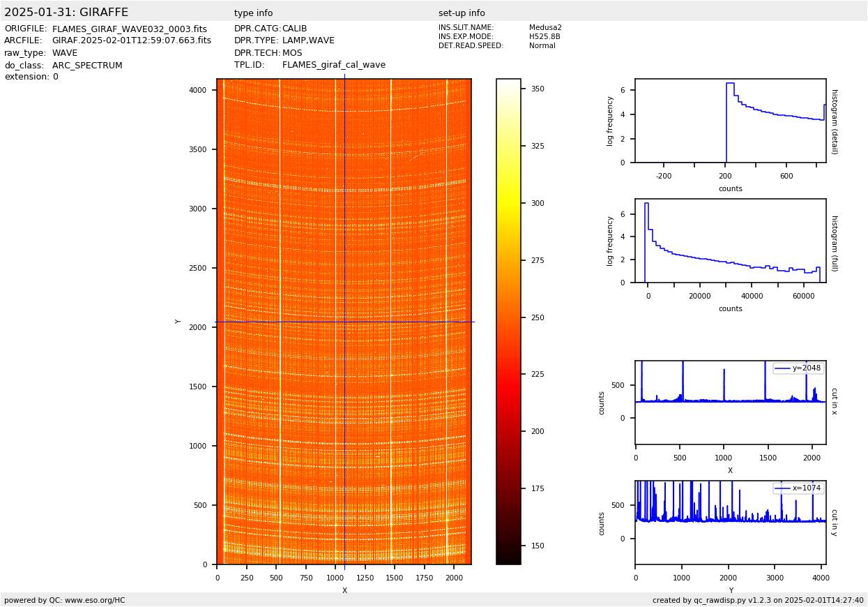Click the ARC_SPECTRUM do_class value
The height and width of the screenshot is (607, 868).
tap(87, 66)
